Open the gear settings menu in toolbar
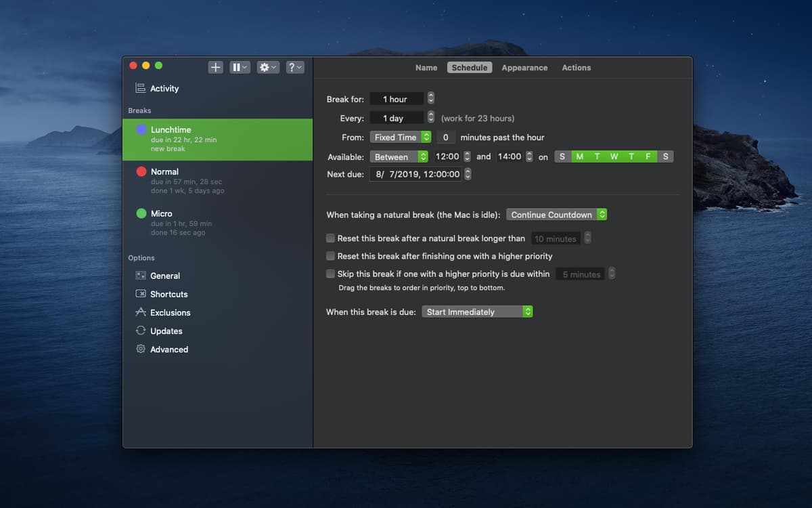Image resolution: width=812 pixels, height=508 pixels. (268, 67)
